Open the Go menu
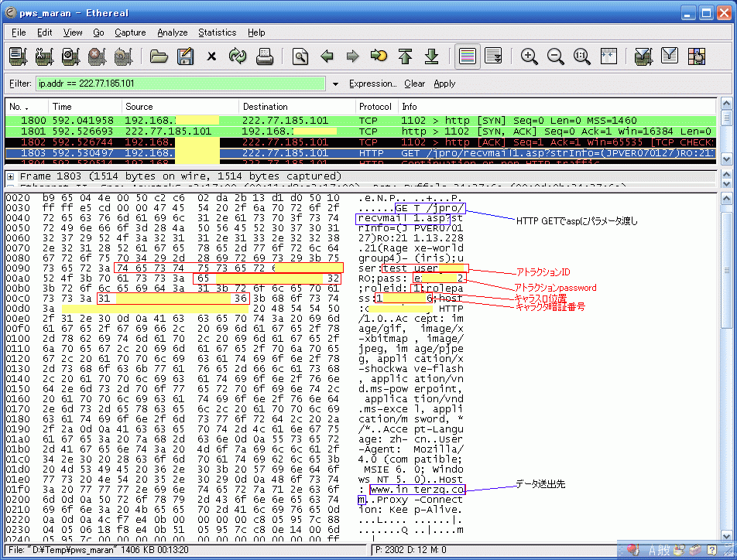 pyautogui.click(x=99, y=32)
